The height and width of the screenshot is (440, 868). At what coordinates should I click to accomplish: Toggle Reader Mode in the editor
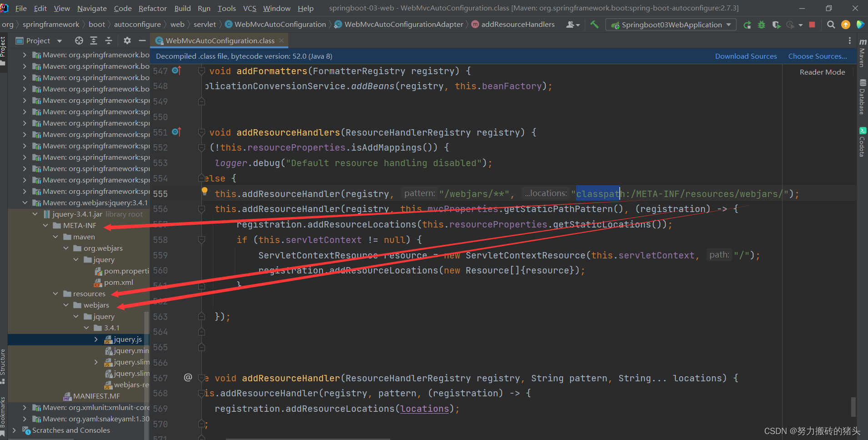point(822,72)
